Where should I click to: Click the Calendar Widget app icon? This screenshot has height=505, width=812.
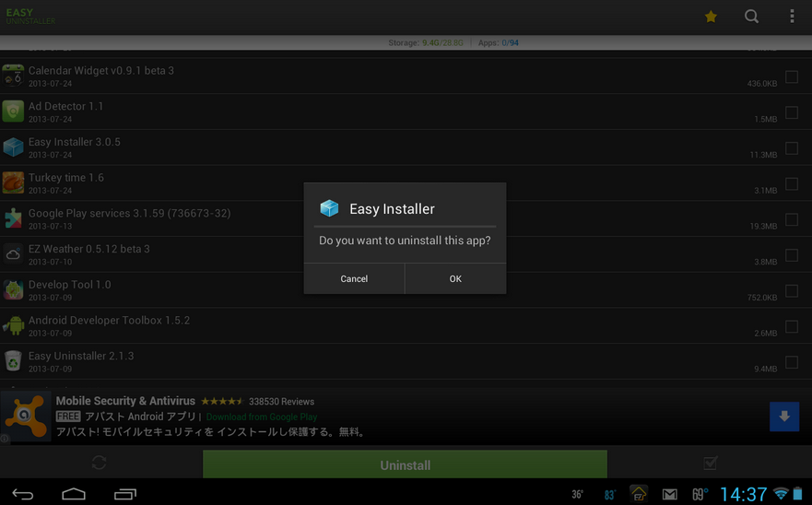click(x=13, y=76)
